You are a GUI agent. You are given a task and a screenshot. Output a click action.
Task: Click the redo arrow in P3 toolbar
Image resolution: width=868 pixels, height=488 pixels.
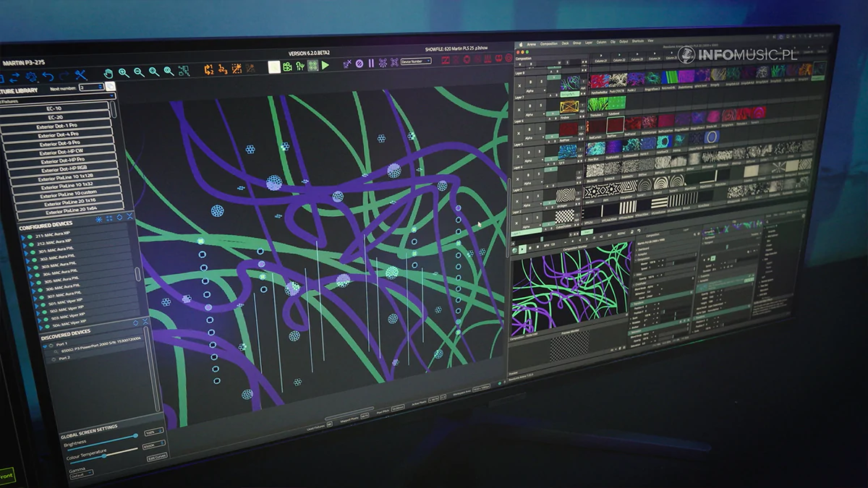point(64,75)
